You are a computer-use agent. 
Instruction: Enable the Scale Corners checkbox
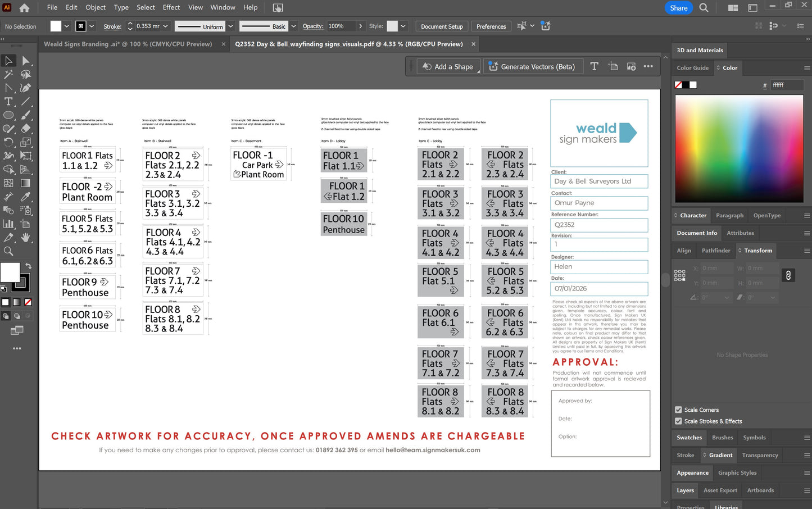(678, 410)
